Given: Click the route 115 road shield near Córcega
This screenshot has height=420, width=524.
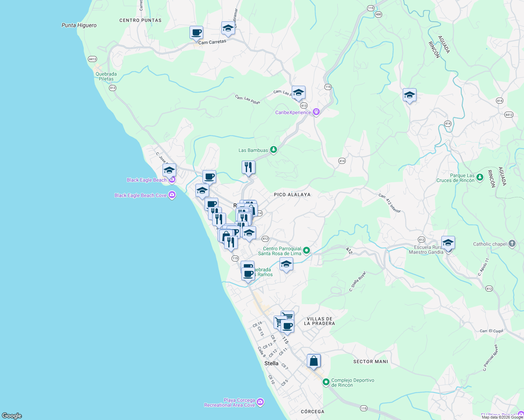Looking at the screenshot, I should pos(364,408).
